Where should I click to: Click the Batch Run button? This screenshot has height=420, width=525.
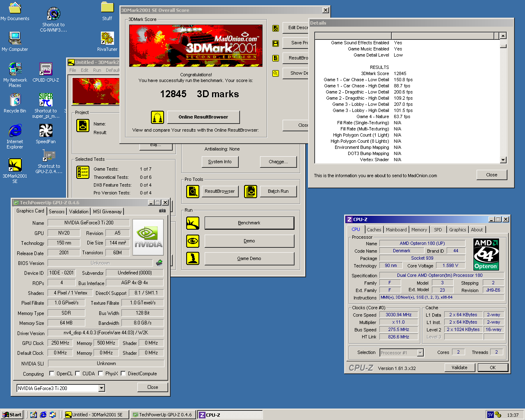tap(278, 191)
